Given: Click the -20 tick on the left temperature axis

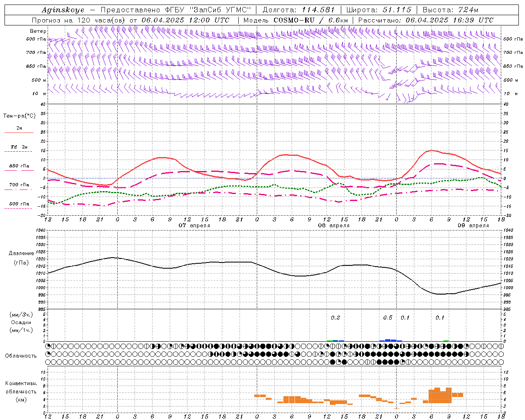Looking at the screenshot, I should coord(42,215).
